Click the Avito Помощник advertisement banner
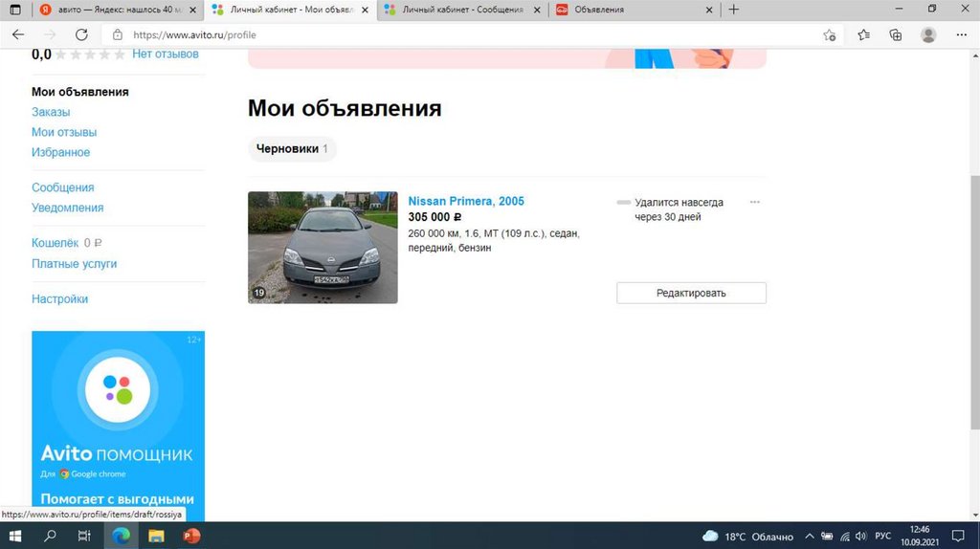Viewport: 980px width, 549px height. point(118,426)
